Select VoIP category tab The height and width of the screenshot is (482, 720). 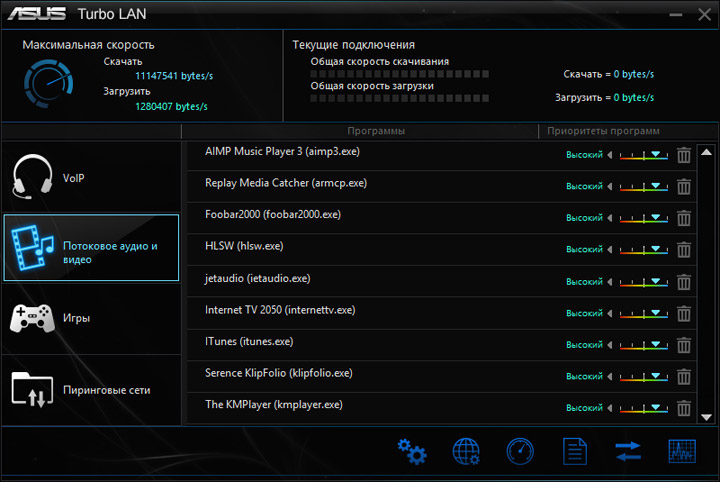pos(91,177)
